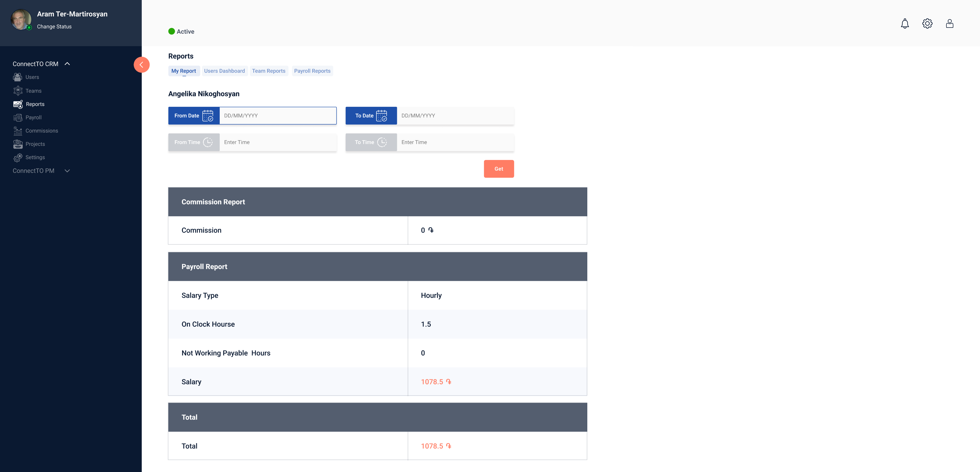Viewport: 980px width, 472px height.
Task: Click the Get button
Action: tap(499, 169)
